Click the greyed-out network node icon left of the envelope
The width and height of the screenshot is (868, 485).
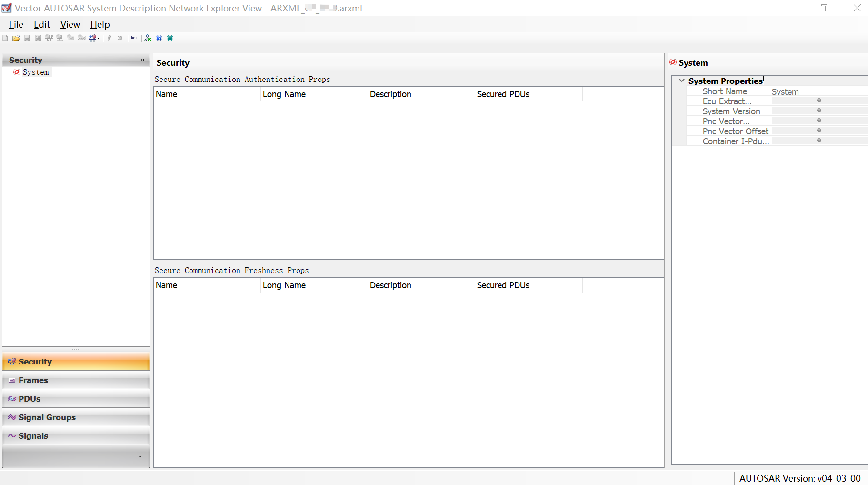click(x=60, y=38)
